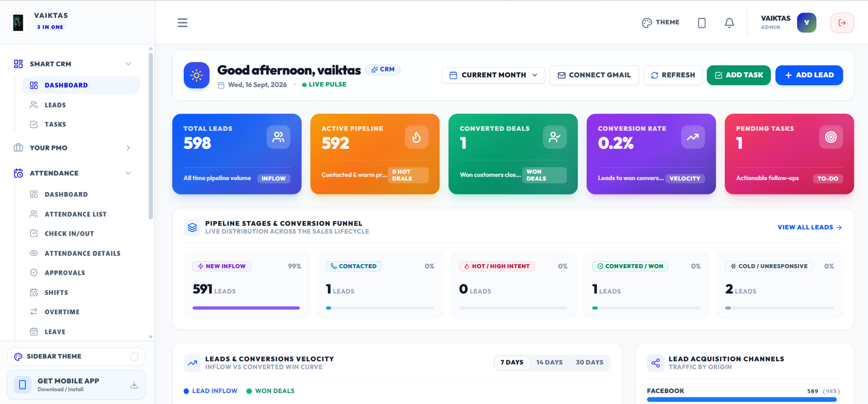868x404 pixels.
Task: Collapse the Attendance section chevron
Action: 129,173
